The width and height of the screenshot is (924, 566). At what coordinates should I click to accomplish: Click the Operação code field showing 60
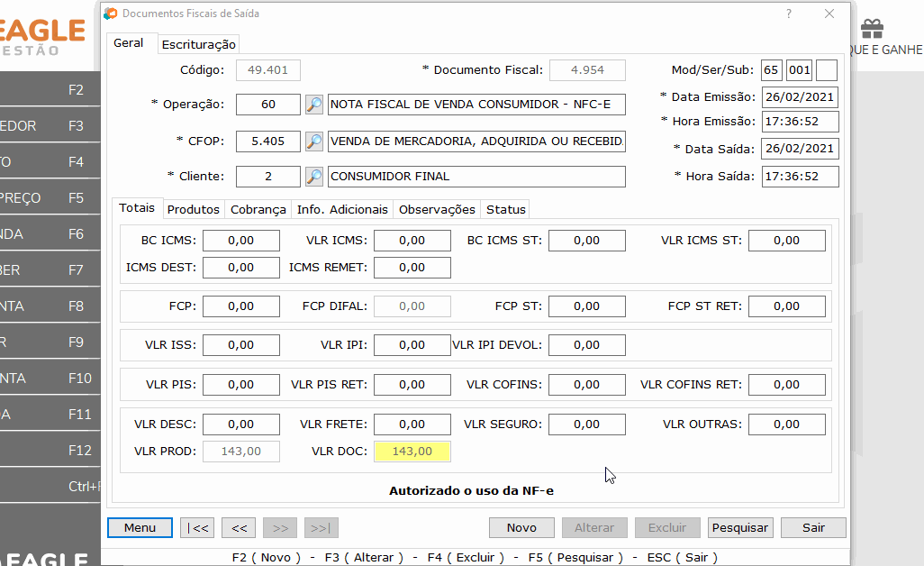point(268,105)
